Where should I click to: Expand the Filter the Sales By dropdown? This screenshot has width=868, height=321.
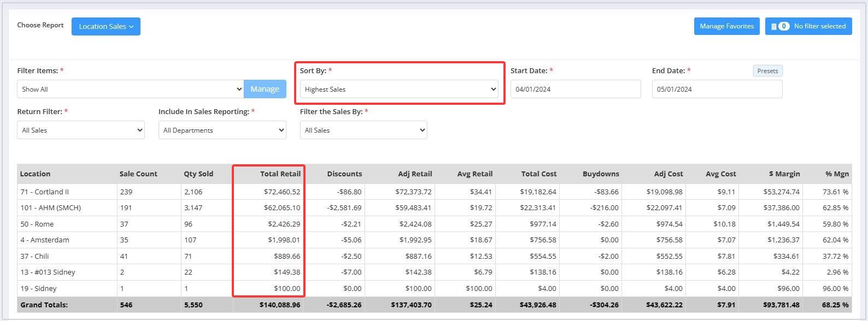point(363,130)
